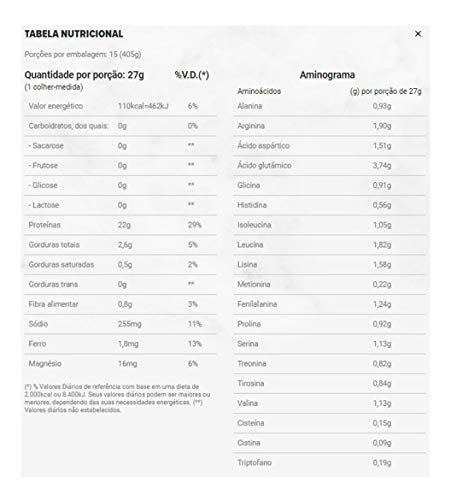This screenshot has height=500, width=451.
Task: Click the Valina 1,13g row
Action: click(x=329, y=403)
